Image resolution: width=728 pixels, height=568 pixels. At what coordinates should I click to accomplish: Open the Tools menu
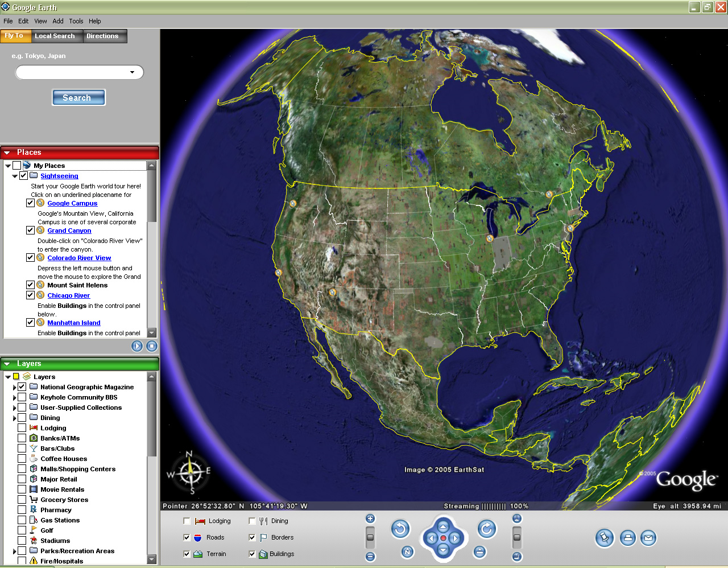coord(76,21)
